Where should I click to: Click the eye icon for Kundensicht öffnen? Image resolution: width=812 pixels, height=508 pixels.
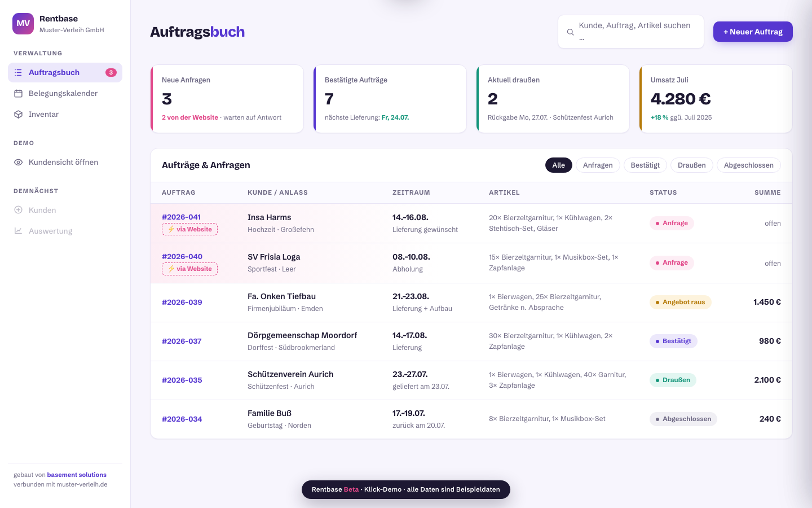tap(18, 162)
